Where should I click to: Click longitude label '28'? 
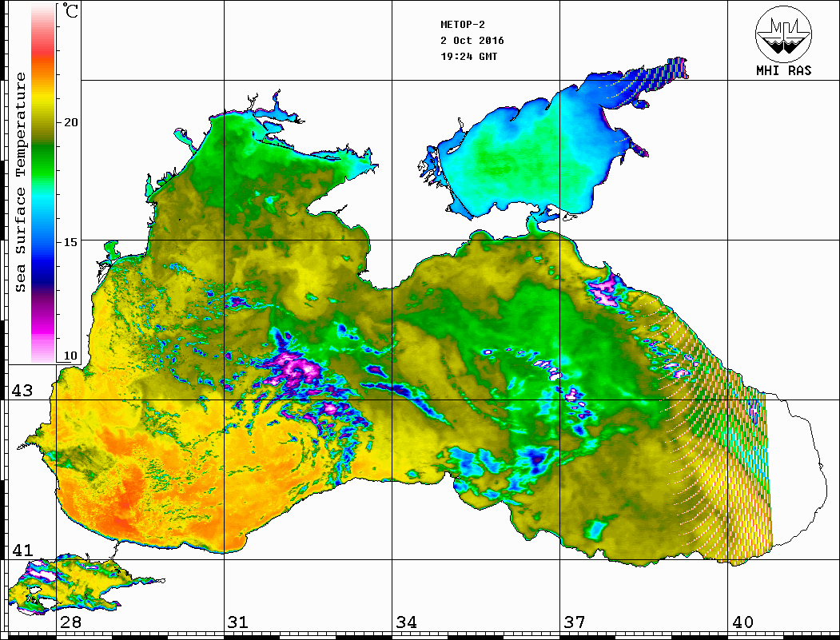pos(70,622)
